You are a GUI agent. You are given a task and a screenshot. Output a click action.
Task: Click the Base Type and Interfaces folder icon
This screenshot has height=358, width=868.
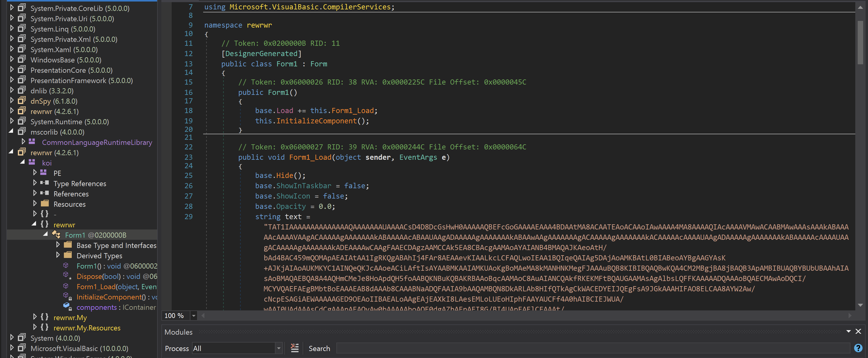[x=68, y=245]
